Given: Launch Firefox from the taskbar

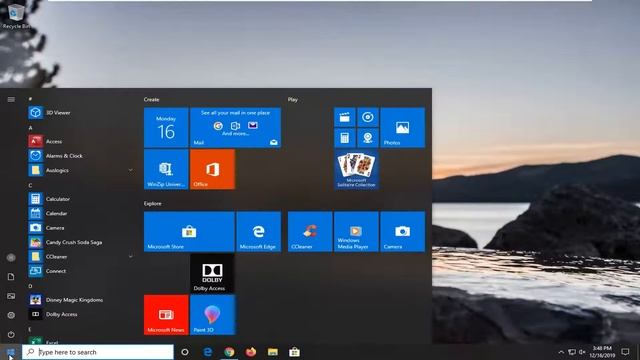Looking at the screenshot, I should (251, 352).
